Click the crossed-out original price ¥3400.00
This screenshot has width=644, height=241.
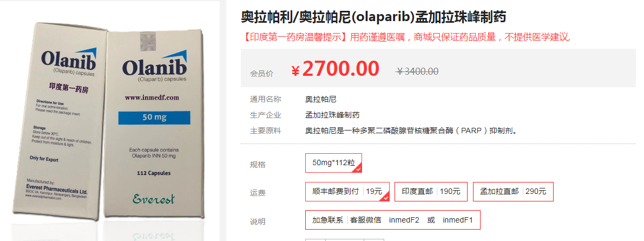417,71
